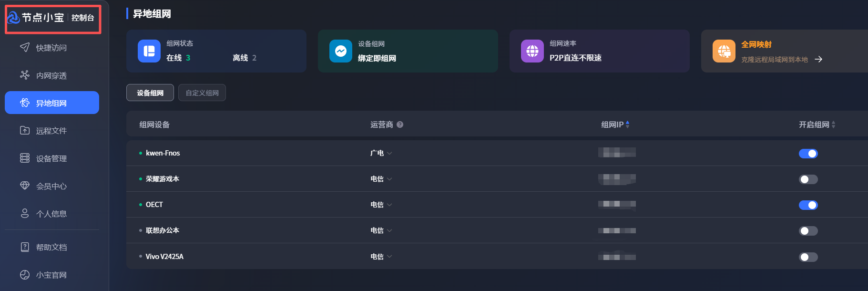Viewport: 868px width, 291px height.
Task: Turn on networking switch for Vivo V2425A
Action: click(808, 257)
